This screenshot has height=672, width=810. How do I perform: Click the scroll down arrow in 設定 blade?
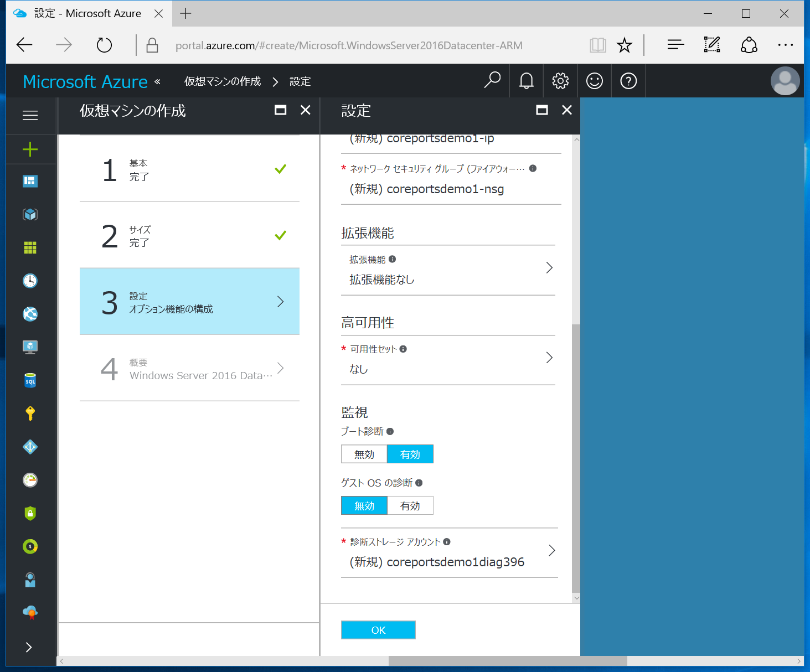[x=576, y=598]
